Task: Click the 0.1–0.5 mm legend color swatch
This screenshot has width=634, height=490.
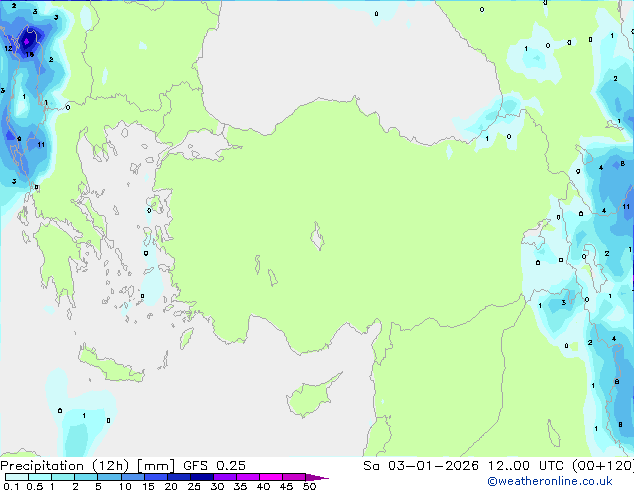Action: (17, 477)
